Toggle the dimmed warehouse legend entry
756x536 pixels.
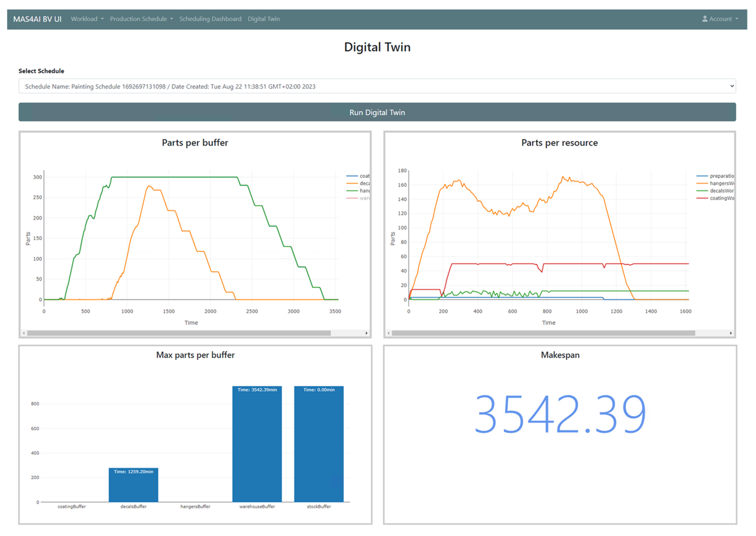(364, 198)
